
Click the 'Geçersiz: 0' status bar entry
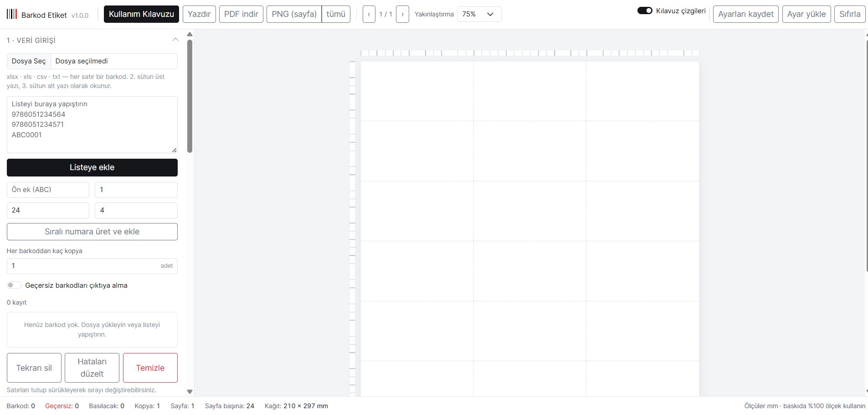point(62,406)
